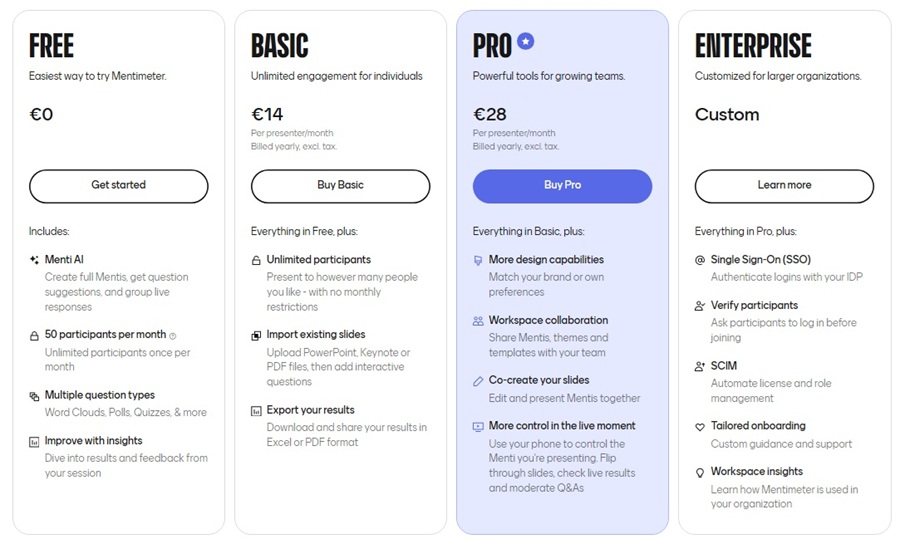Viewport: 900px width, 539px height.
Task: Click the Buy Pro button
Action: [x=562, y=186]
